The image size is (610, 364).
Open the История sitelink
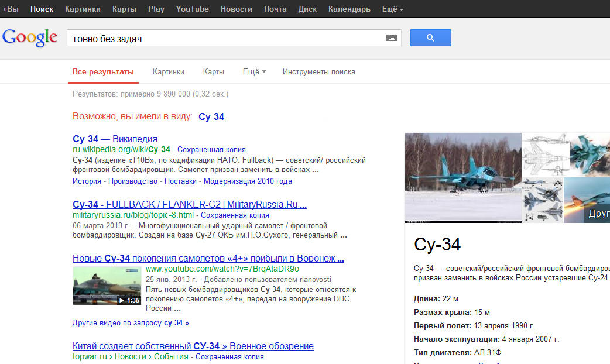(87, 181)
